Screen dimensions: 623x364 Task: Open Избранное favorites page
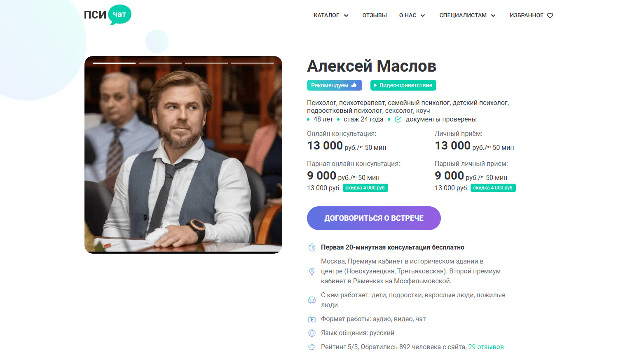pyautogui.click(x=527, y=16)
